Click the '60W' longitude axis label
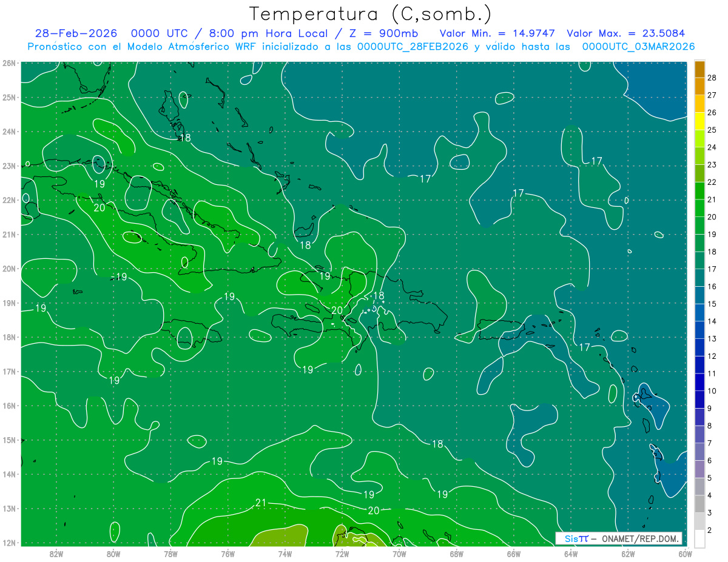 click(684, 554)
